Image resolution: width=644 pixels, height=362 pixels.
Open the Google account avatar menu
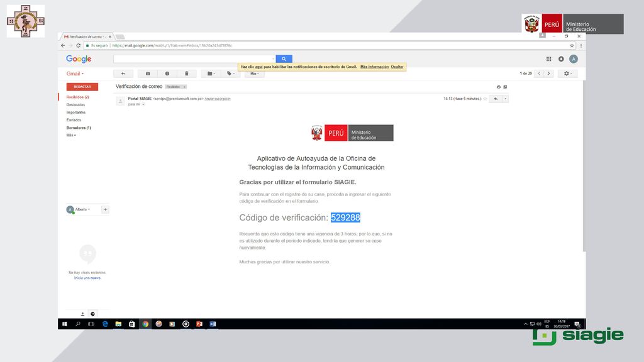click(574, 59)
